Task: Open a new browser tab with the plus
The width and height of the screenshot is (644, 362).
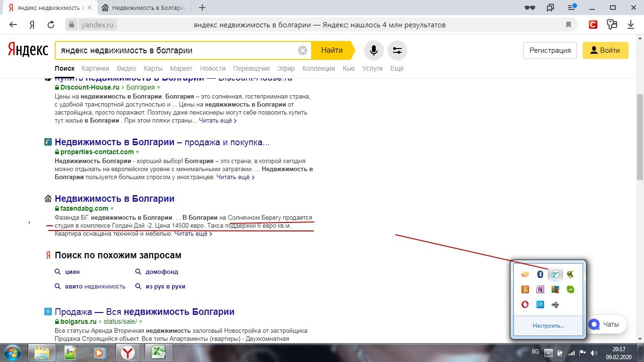Action: [202, 8]
